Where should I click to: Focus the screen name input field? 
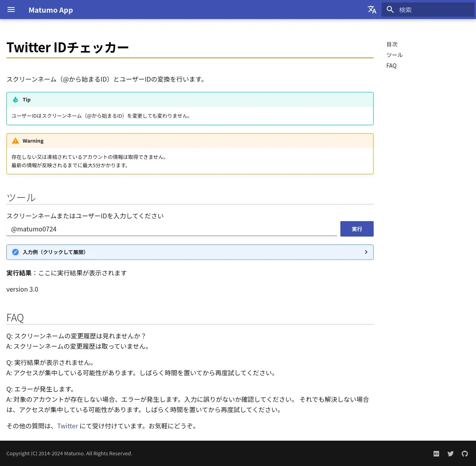pos(171,229)
